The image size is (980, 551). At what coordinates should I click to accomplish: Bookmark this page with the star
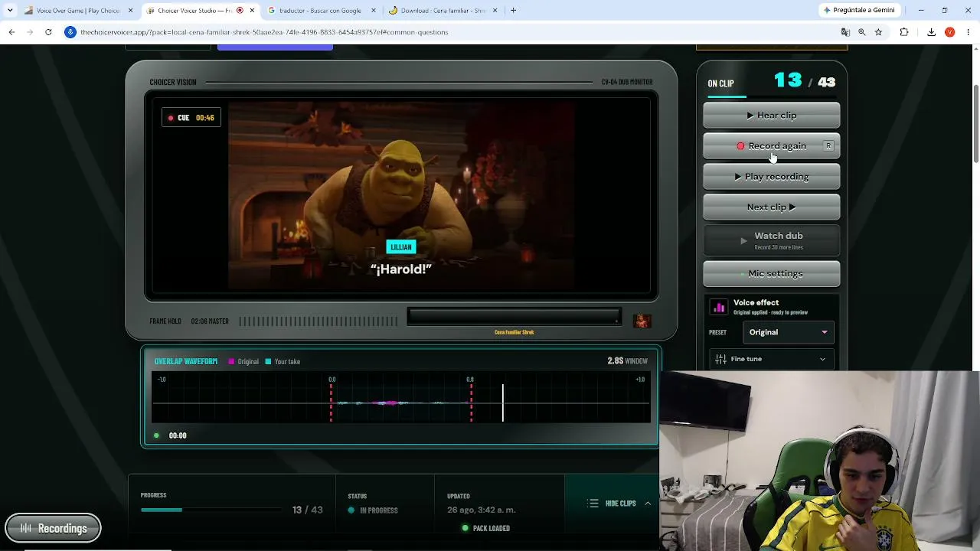pyautogui.click(x=878, y=32)
